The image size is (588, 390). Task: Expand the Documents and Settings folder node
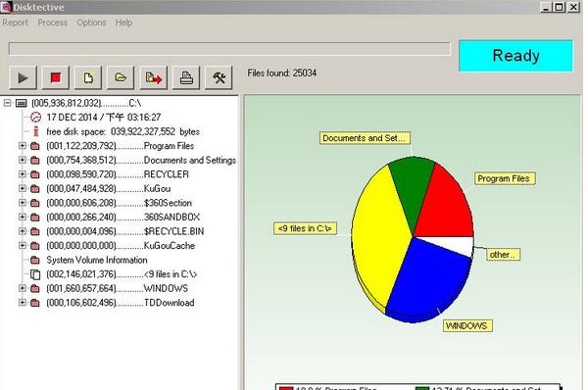click(23, 160)
